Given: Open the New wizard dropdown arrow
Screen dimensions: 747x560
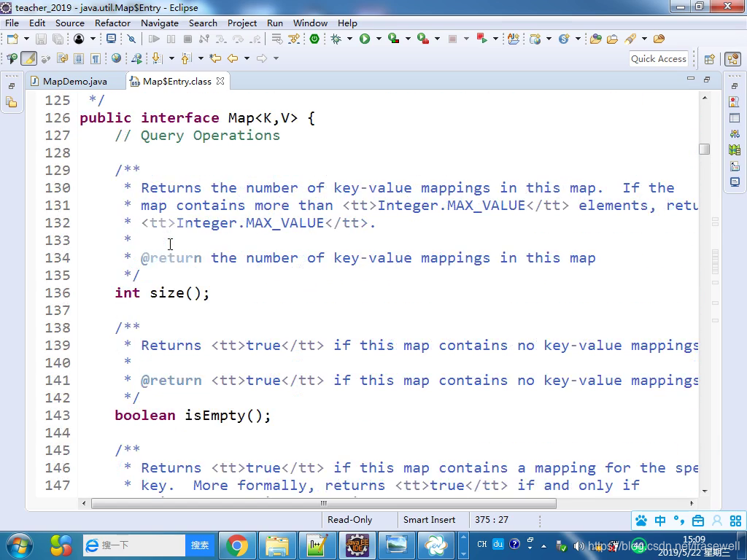Looking at the screenshot, I should coord(26,39).
